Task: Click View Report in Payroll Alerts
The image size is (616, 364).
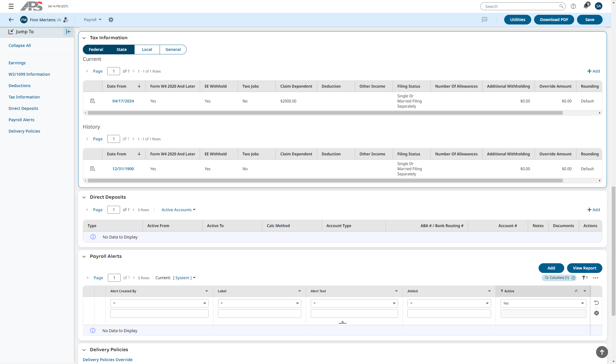Action: click(x=584, y=268)
